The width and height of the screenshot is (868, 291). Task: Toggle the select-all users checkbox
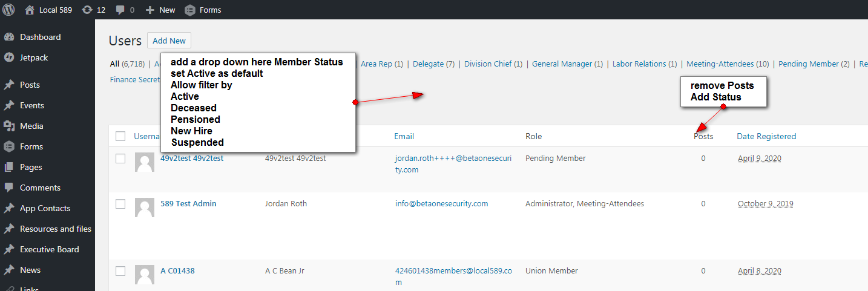pyautogui.click(x=120, y=136)
